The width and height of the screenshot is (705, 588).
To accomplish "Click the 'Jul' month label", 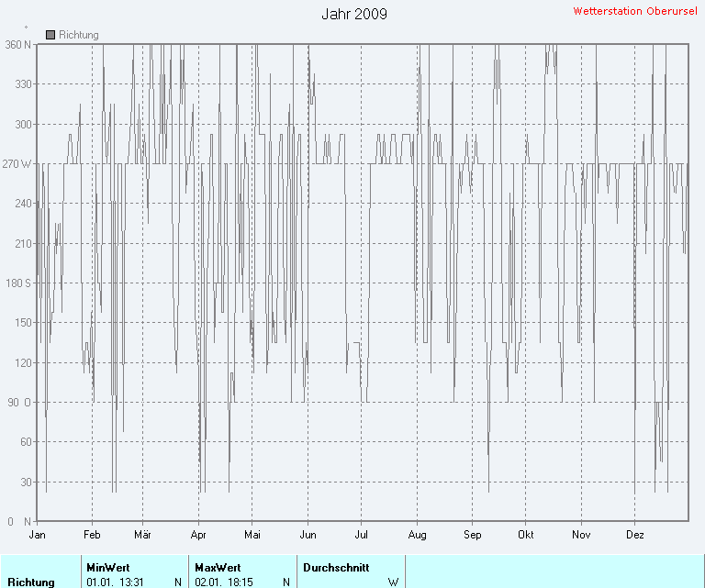I will [361, 535].
